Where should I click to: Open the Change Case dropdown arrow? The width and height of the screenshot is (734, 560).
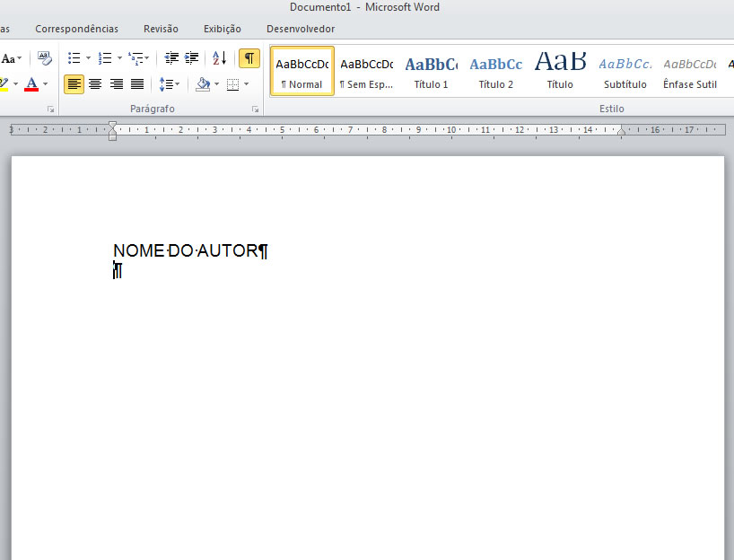coord(19,58)
